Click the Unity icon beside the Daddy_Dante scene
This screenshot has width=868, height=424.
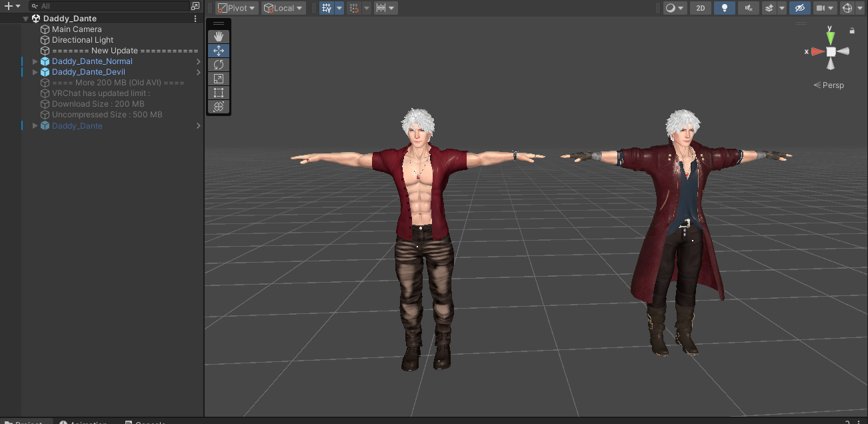click(36, 19)
